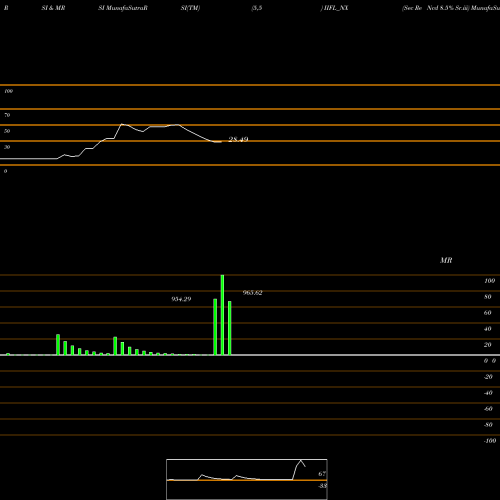Screen dimensions: 500x500
Task: Click the 33 label in the mini chart
Action: pos(322,486)
